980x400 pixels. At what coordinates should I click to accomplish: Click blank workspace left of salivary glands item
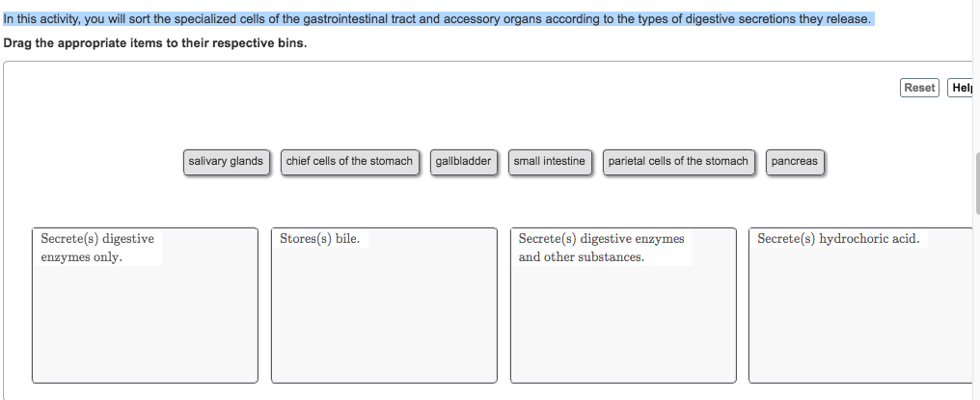(96, 162)
